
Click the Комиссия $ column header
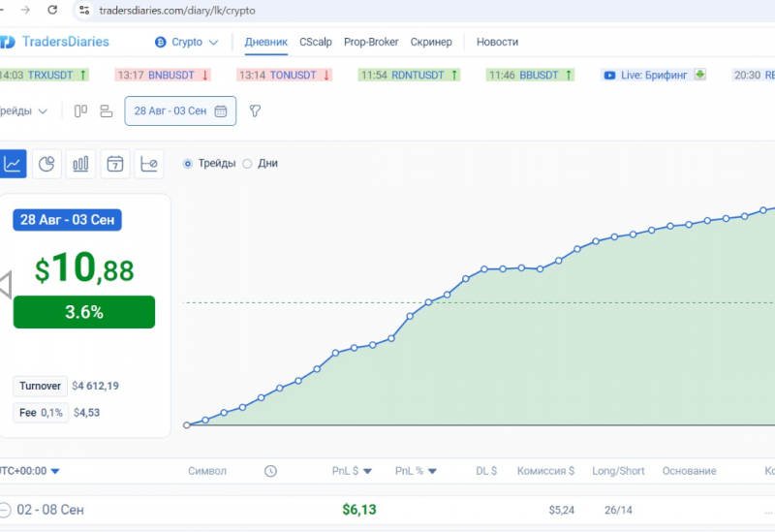click(545, 471)
